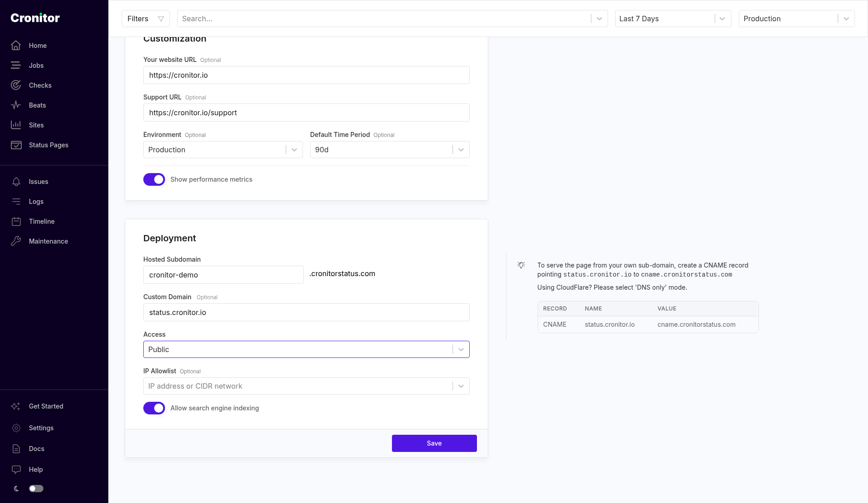Open the Environment Production select in form

click(x=223, y=150)
